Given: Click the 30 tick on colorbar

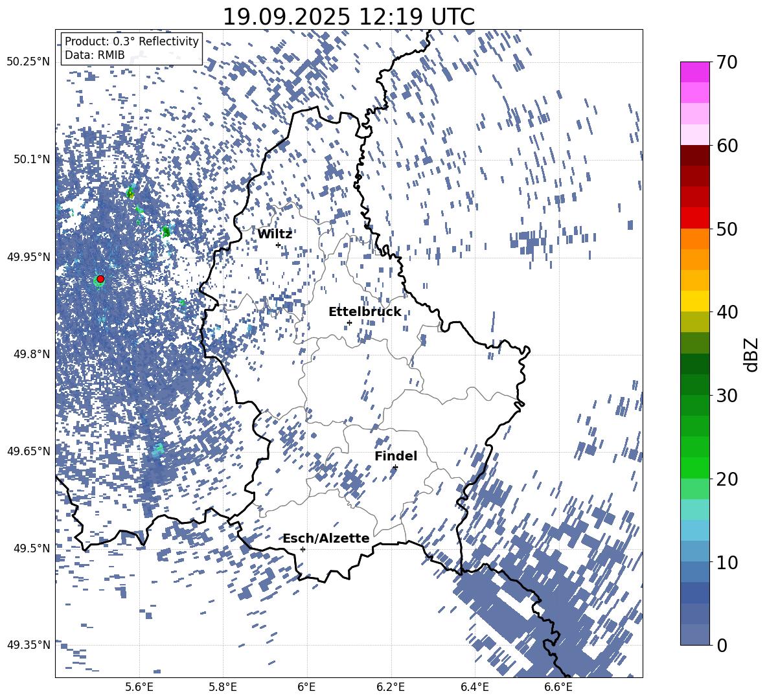Looking at the screenshot, I should click(x=727, y=396).
